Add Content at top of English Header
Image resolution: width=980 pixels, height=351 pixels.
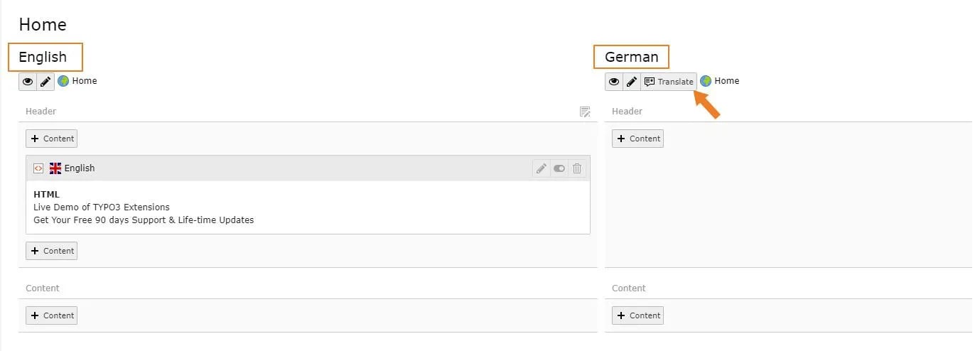pyautogui.click(x=51, y=139)
